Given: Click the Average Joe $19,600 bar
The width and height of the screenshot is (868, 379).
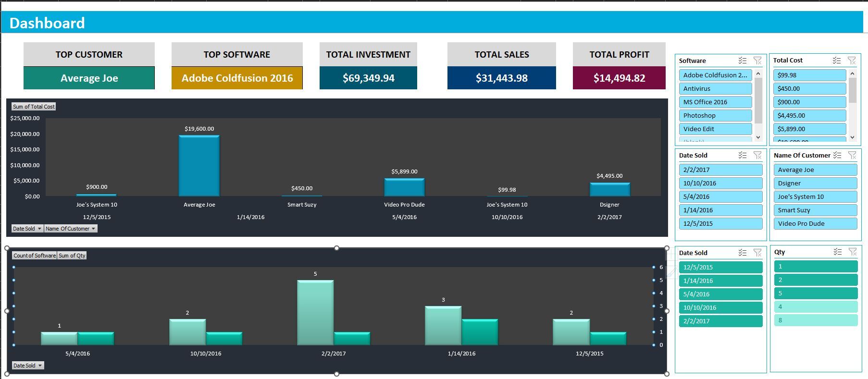Looking at the screenshot, I should point(199,166).
